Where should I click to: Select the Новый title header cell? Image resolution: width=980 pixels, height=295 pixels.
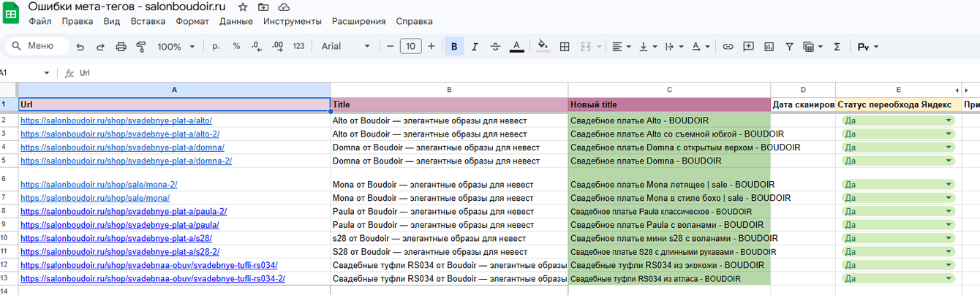669,104
